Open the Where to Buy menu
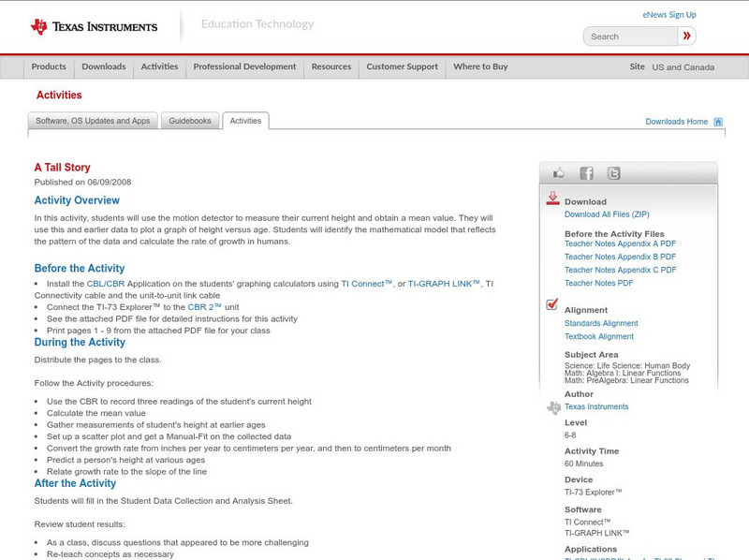Screen dimensions: 749x560 coord(480,66)
